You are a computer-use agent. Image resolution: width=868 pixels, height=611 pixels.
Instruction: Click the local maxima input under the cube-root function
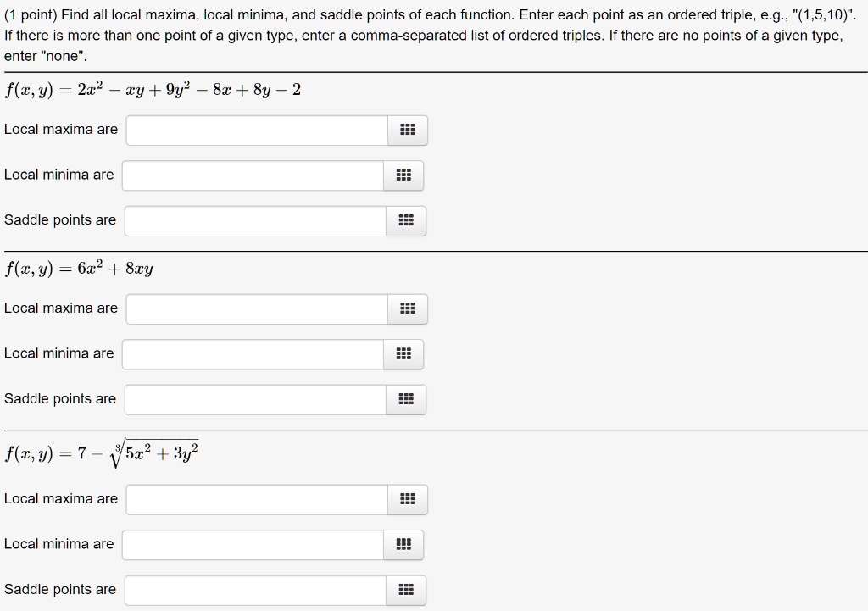pyautogui.click(x=258, y=499)
